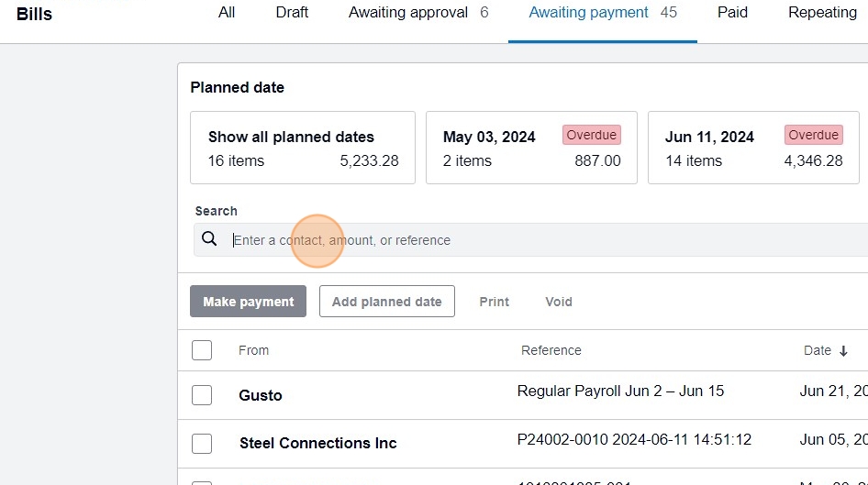Viewport: 868px width, 485px height.
Task: Open the Paid tab
Action: click(732, 13)
